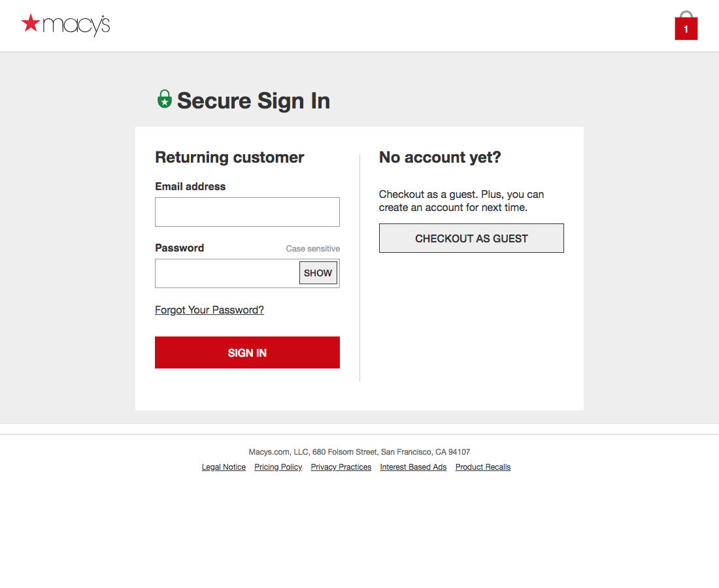Click the bag item count badge
719x588 pixels.
[x=686, y=29]
